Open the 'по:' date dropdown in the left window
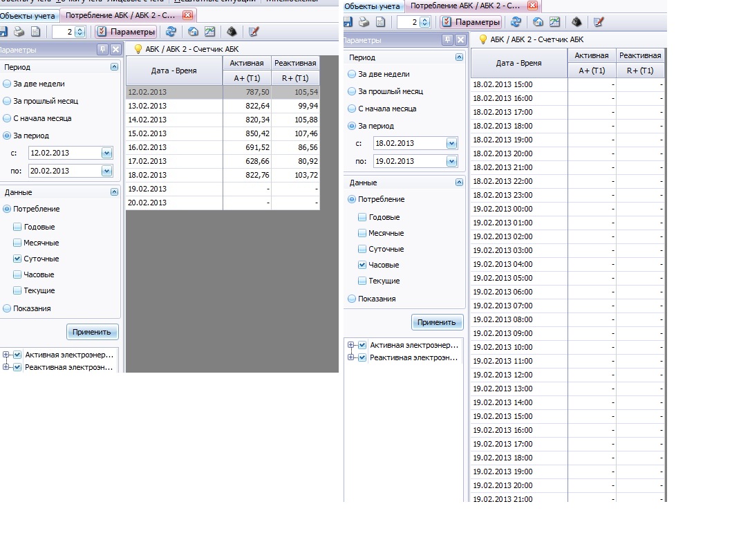This screenshot has height=560, width=750. point(106,171)
